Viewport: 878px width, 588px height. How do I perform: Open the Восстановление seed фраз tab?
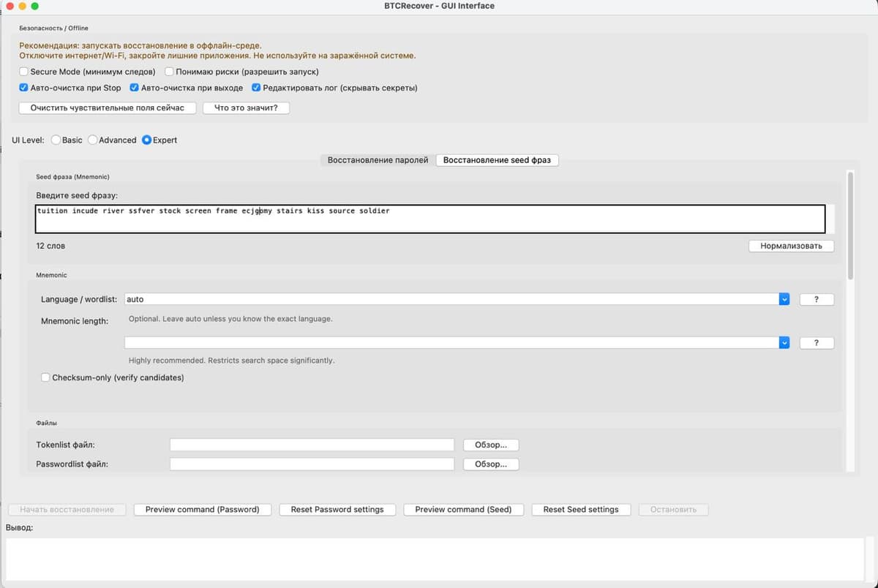(x=497, y=160)
